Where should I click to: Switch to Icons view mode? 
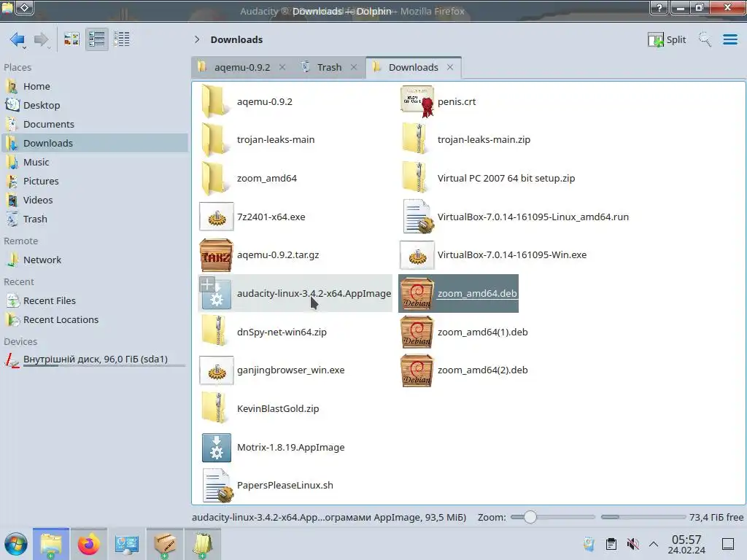click(x=71, y=39)
